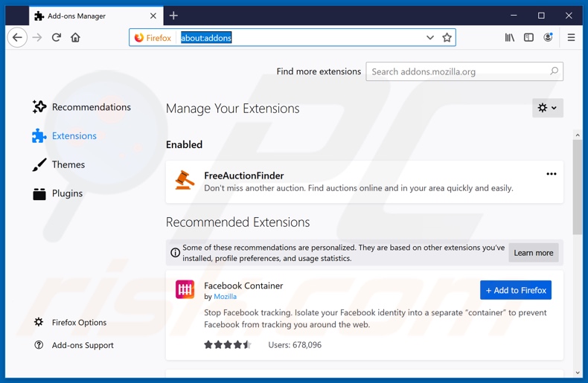This screenshot has width=588, height=383.
Task: Click the Manage Your Extensions heading
Action: tap(232, 109)
